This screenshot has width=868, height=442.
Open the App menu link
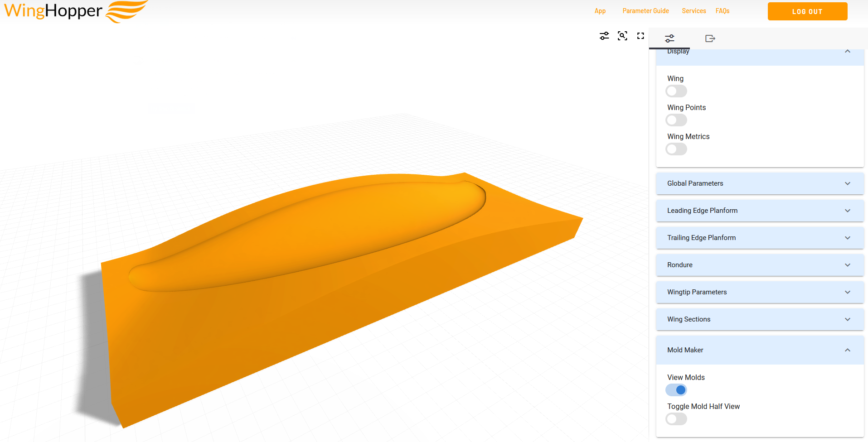(600, 11)
